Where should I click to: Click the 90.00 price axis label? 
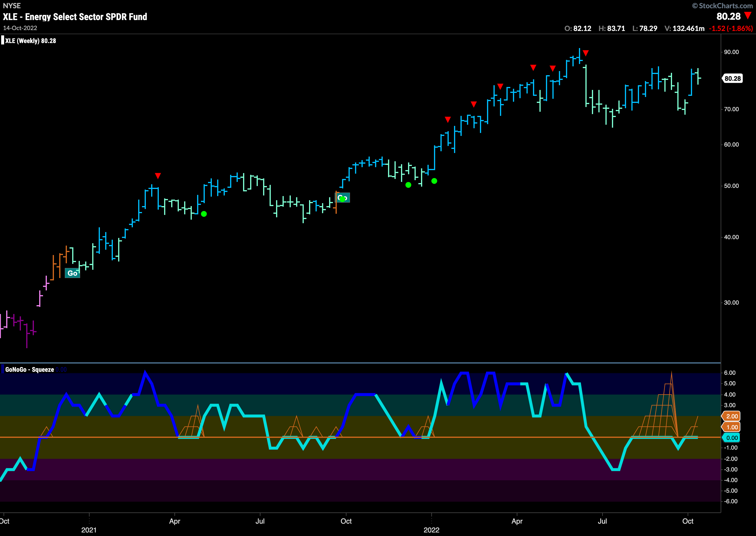tap(731, 52)
